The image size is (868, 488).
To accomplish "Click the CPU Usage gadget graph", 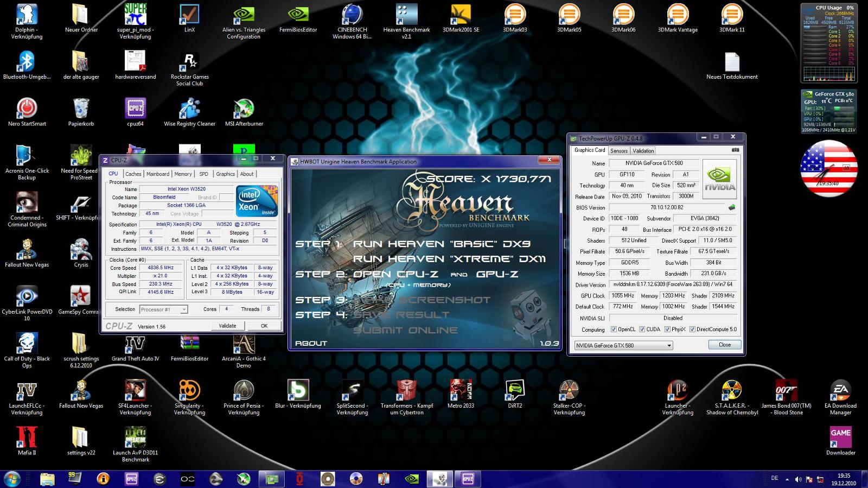I will pyautogui.click(x=828, y=74).
